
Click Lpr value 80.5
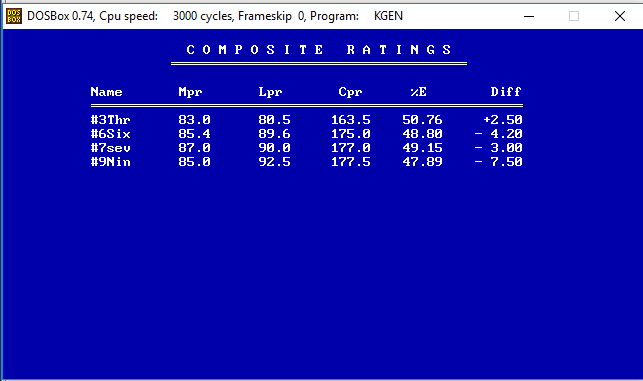pyautogui.click(x=274, y=120)
